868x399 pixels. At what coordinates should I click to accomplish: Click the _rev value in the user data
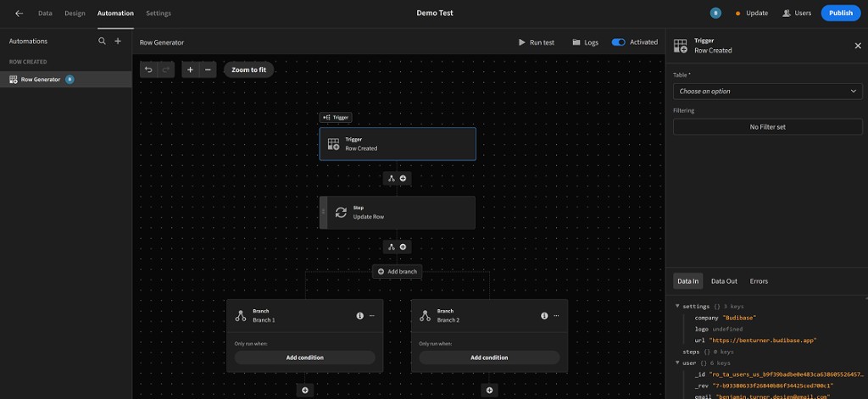click(771, 385)
